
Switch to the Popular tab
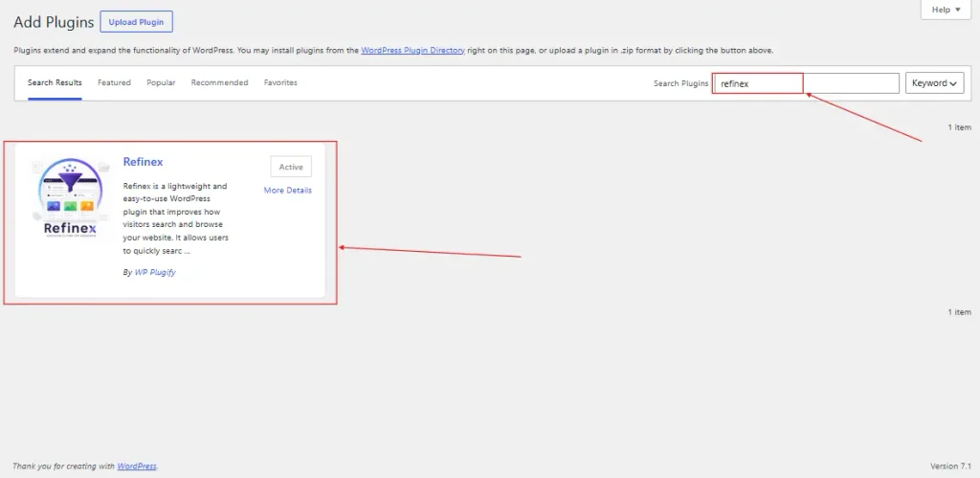161,82
